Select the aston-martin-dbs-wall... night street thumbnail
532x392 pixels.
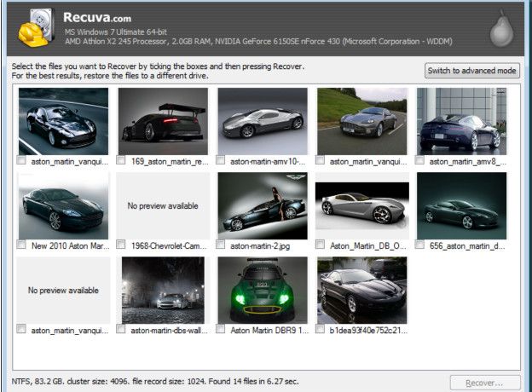pyautogui.click(x=163, y=291)
